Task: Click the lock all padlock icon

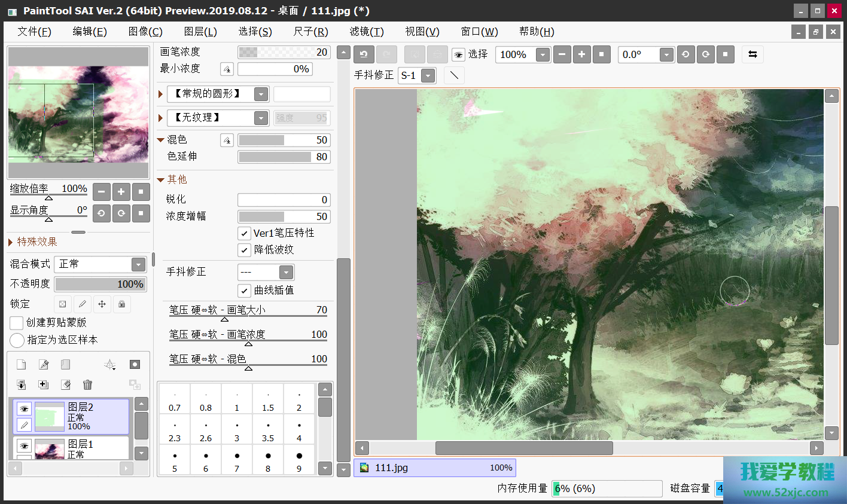Action: pos(121,304)
